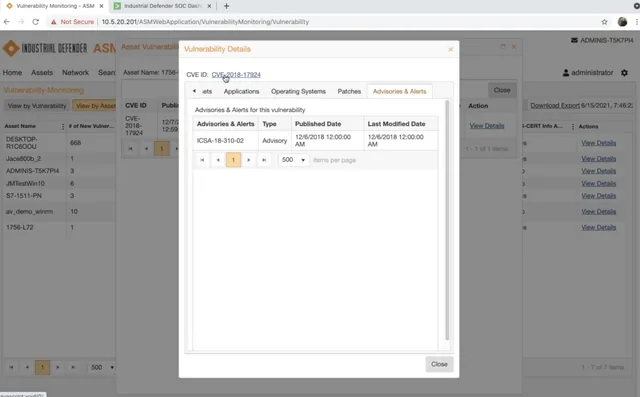The width and height of the screenshot is (640, 397).
Task: Go to previous page in advisories pager
Action: [x=218, y=160]
